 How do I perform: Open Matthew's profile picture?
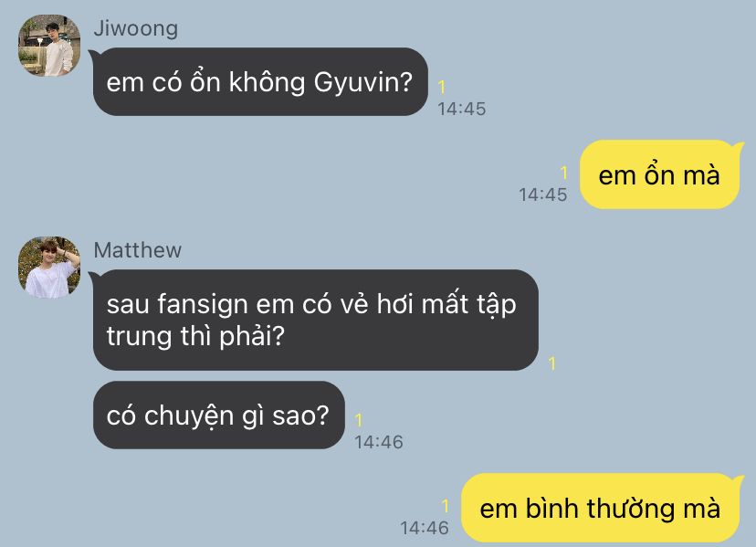pos(49,268)
